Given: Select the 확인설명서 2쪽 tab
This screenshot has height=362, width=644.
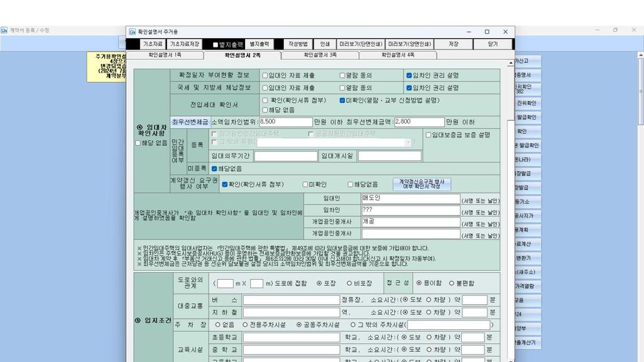Looking at the screenshot, I should click(243, 55).
